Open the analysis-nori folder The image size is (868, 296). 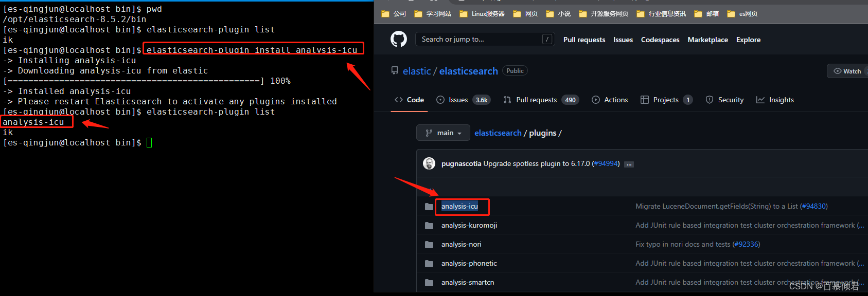[x=462, y=244]
